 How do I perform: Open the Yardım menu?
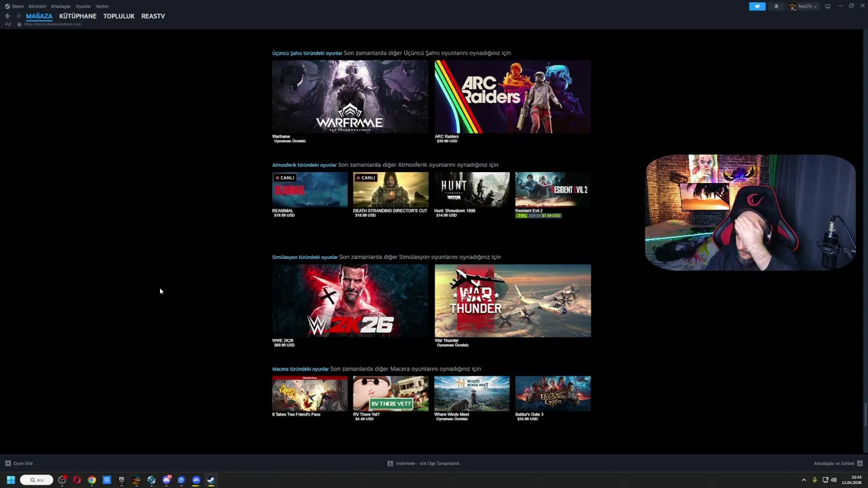pyautogui.click(x=102, y=6)
